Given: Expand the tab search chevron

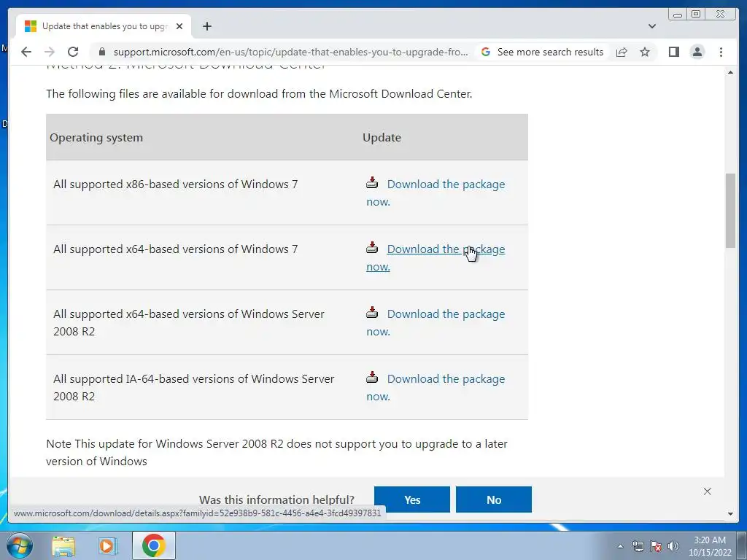Looking at the screenshot, I should 651,26.
